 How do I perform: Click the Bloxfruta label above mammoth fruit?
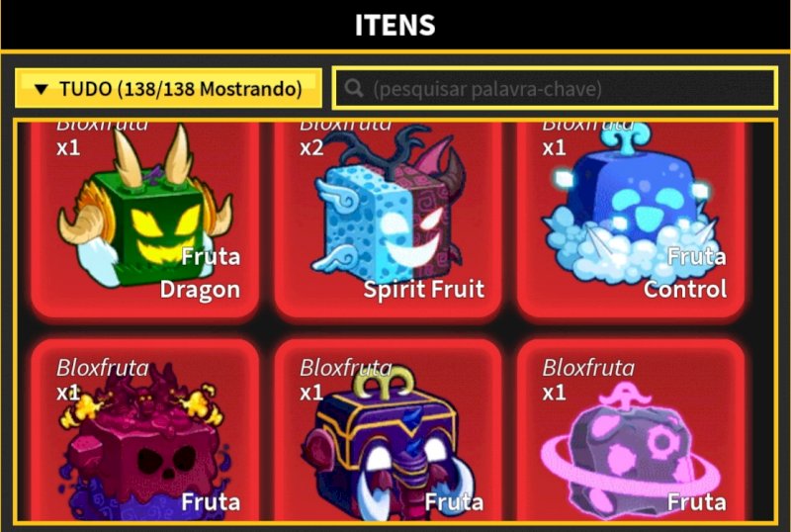tap(346, 368)
